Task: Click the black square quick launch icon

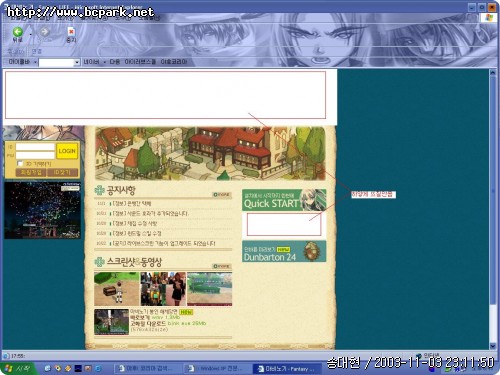Action: pyautogui.click(x=78, y=368)
